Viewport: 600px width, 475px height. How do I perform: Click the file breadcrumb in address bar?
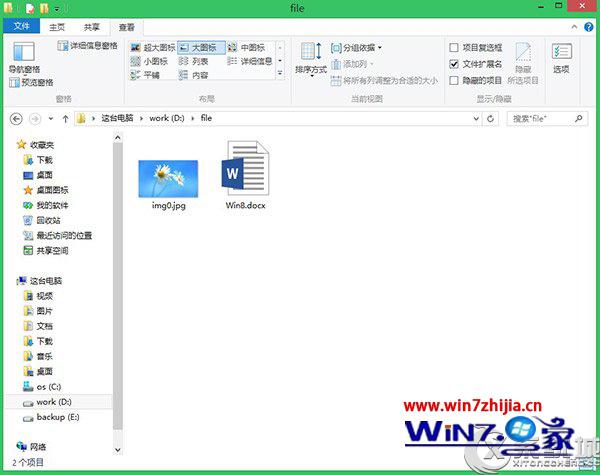pyautogui.click(x=206, y=118)
